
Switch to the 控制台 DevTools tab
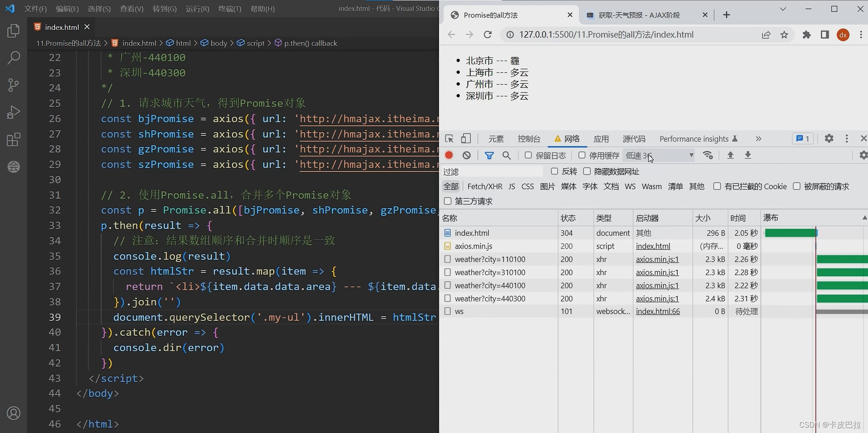(x=529, y=139)
